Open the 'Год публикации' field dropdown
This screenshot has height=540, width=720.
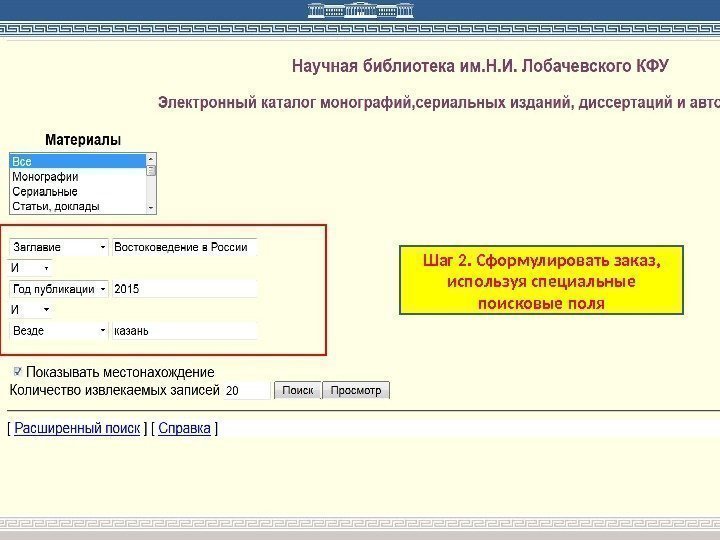[59, 289]
